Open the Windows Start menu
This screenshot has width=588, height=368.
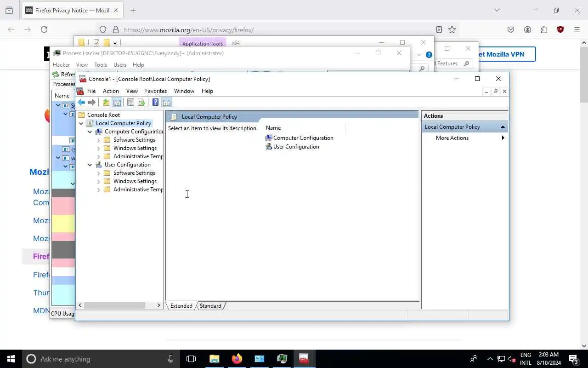(11, 359)
